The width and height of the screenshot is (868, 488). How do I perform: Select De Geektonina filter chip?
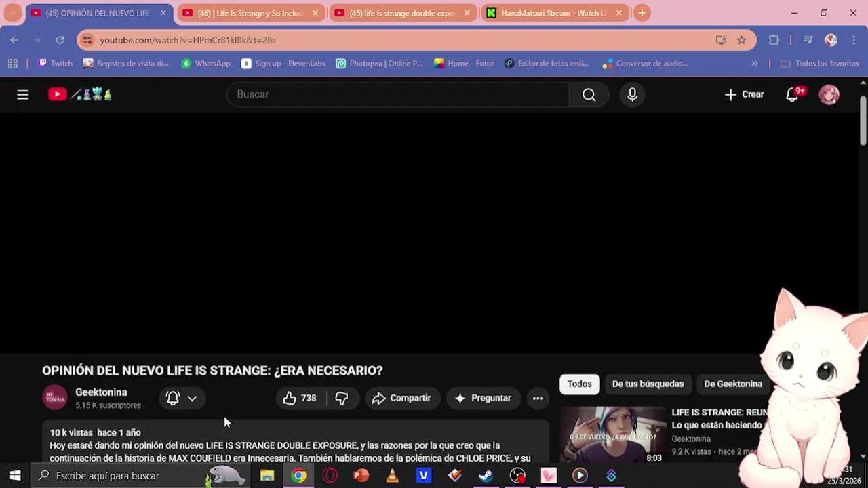tap(733, 384)
